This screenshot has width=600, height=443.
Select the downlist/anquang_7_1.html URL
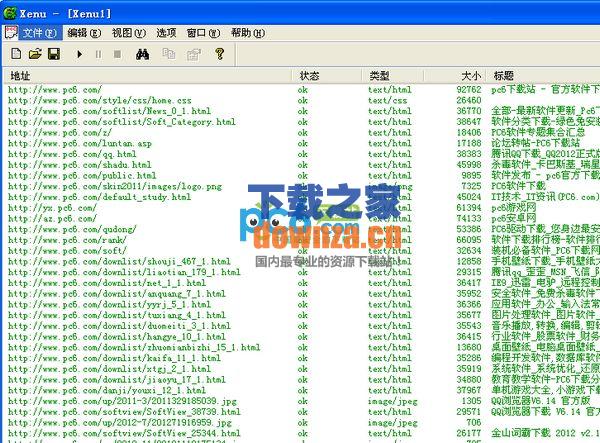[x=117, y=293]
